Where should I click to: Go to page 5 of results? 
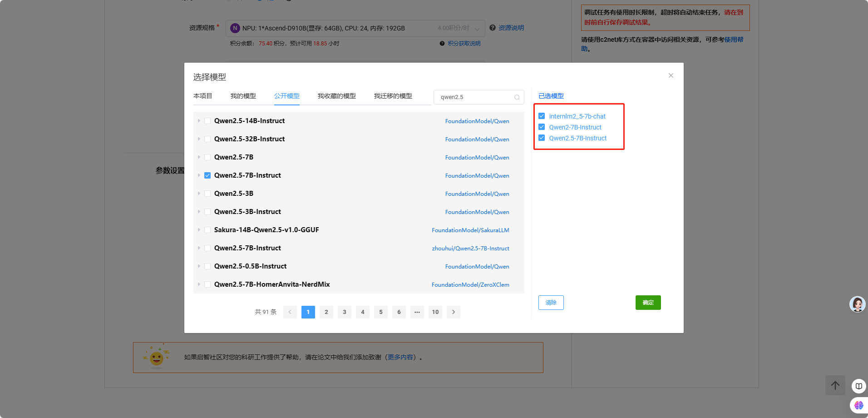point(380,312)
